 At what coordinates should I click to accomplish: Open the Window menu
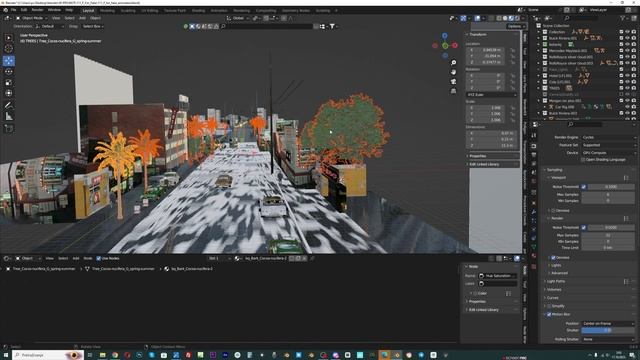[x=54, y=10]
